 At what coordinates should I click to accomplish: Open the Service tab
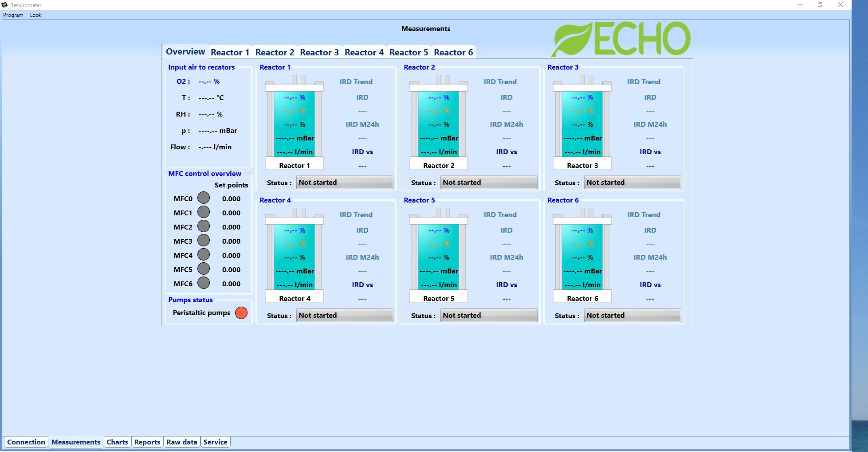tap(215, 442)
